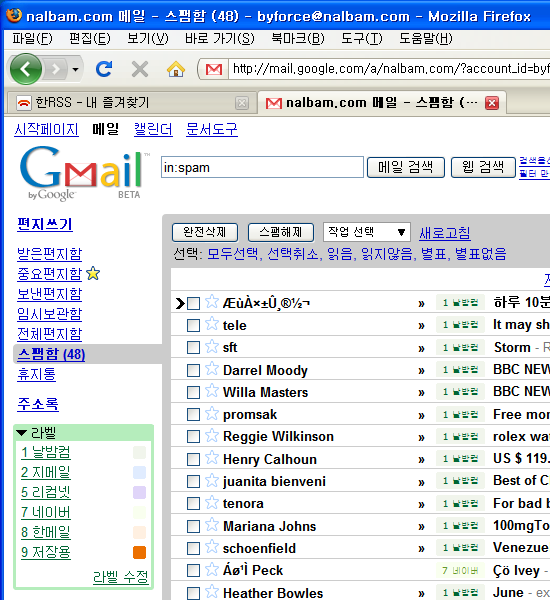This screenshot has height=600, width=550.
Task: Check the juanita bienveni message checkbox
Action: click(x=193, y=481)
